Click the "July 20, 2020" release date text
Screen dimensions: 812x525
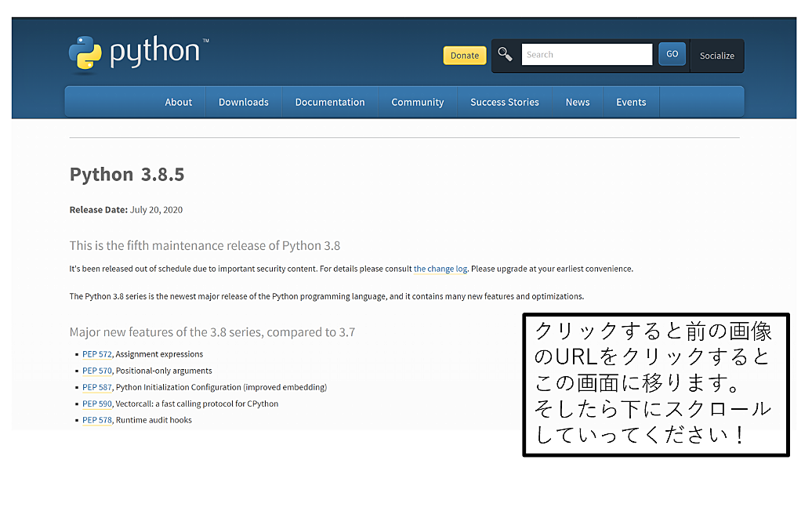156,210
